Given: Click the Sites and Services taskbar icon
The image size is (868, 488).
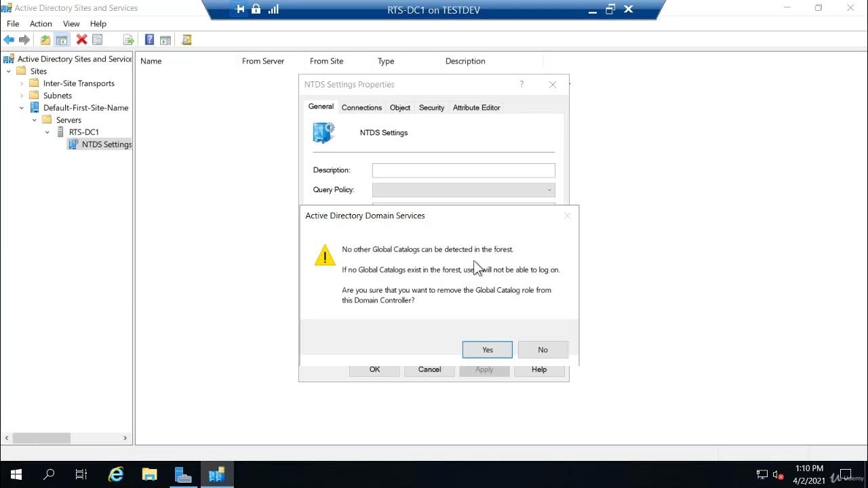Looking at the screenshot, I should click(x=216, y=474).
